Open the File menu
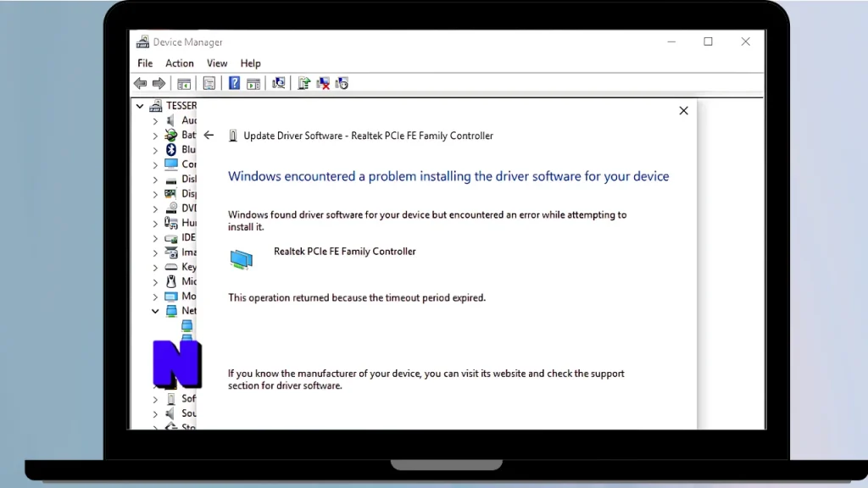This screenshot has width=868, height=488. (x=145, y=63)
